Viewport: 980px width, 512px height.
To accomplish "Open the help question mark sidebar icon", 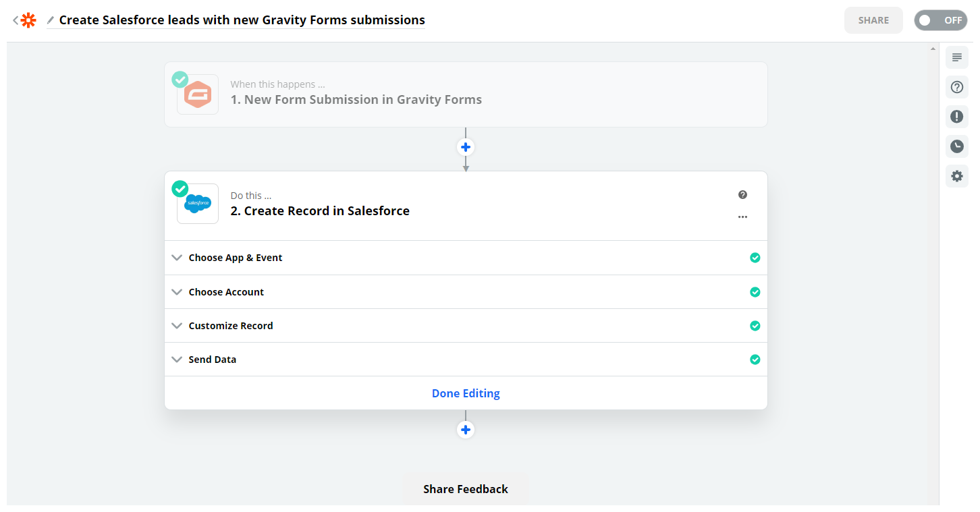I will 956,87.
